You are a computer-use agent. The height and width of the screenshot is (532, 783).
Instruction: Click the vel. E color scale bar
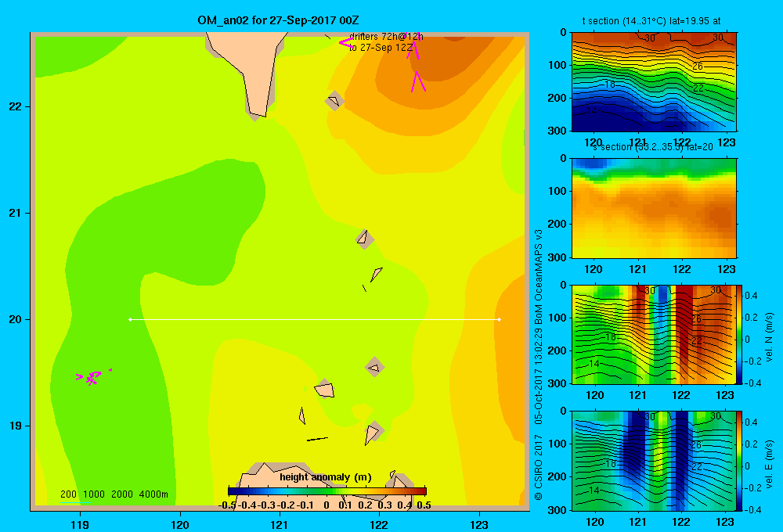(740, 461)
